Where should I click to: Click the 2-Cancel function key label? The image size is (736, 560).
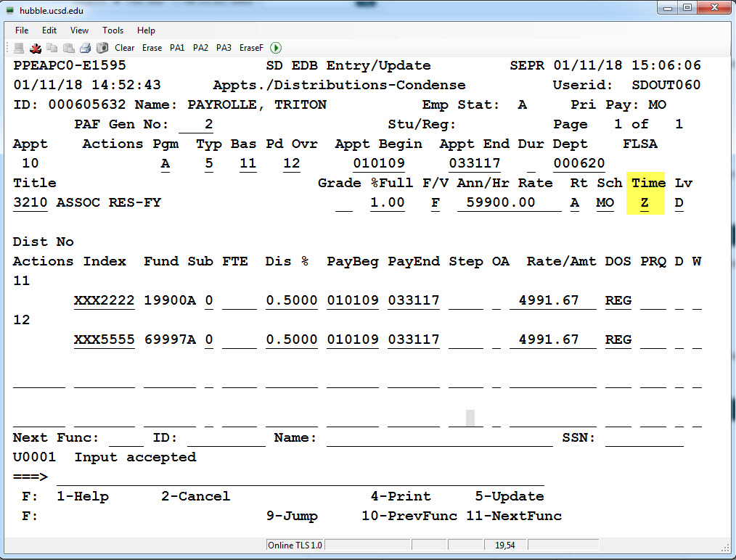pyautogui.click(x=196, y=497)
